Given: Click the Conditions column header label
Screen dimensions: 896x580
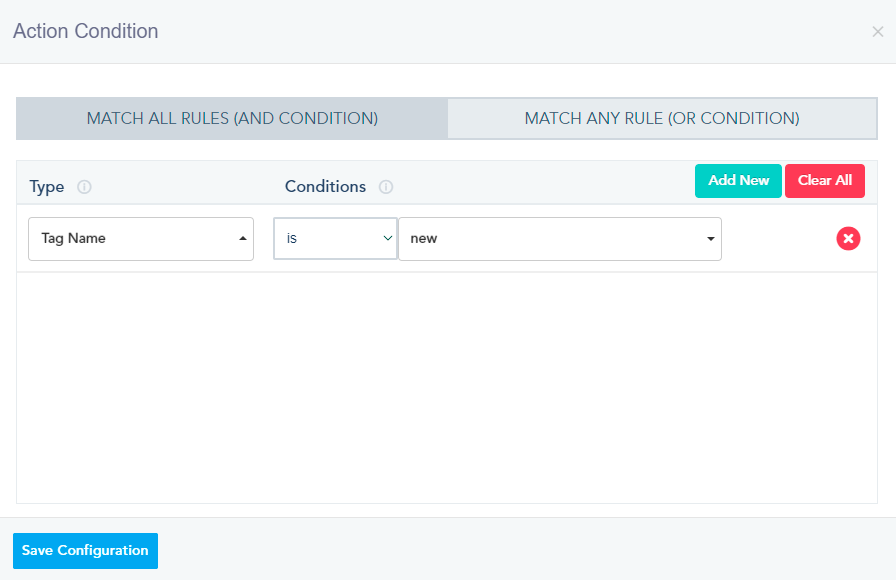Looking at the screenshot, I should (325, 186).
